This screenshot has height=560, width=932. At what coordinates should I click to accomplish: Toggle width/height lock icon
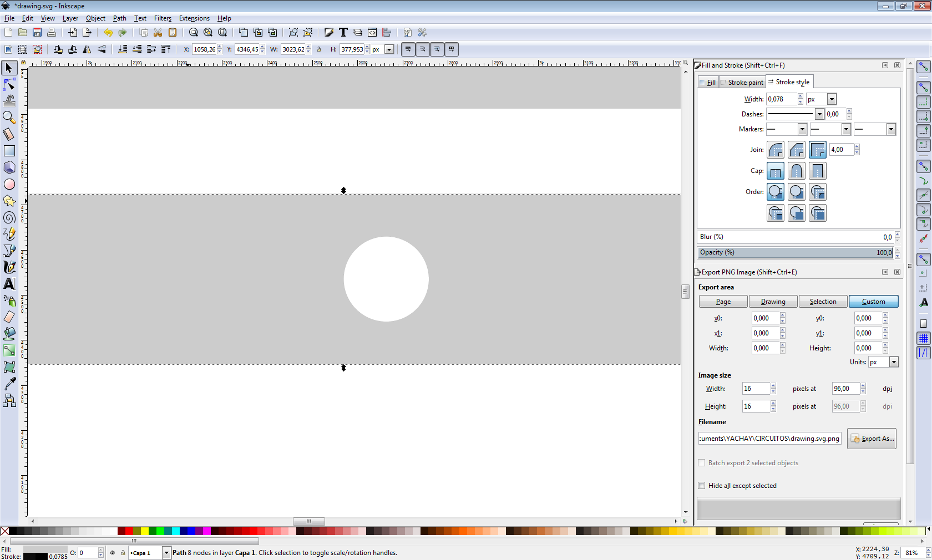319,49
